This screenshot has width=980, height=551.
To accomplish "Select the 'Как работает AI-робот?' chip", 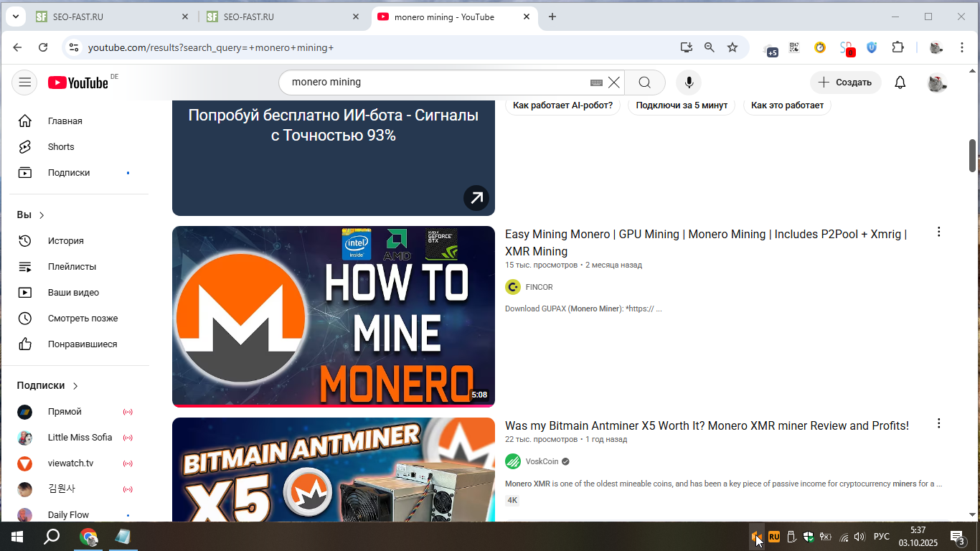I will [562, 105].
